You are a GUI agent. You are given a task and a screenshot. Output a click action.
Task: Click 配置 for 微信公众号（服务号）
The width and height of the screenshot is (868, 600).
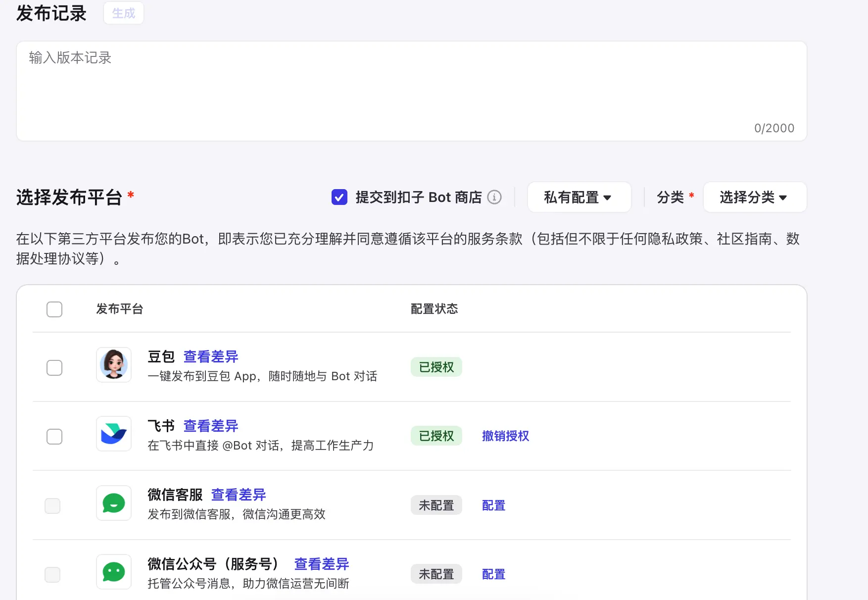point(493,574)
